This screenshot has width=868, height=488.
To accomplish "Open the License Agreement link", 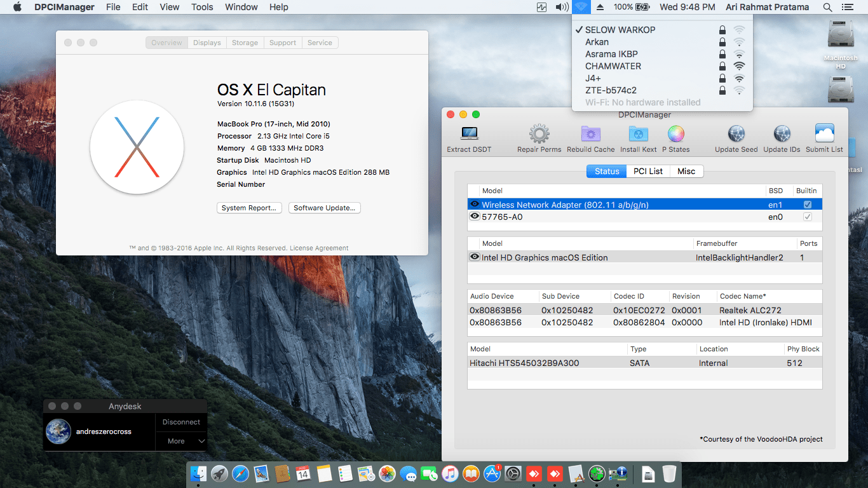I will coord(319,248).
